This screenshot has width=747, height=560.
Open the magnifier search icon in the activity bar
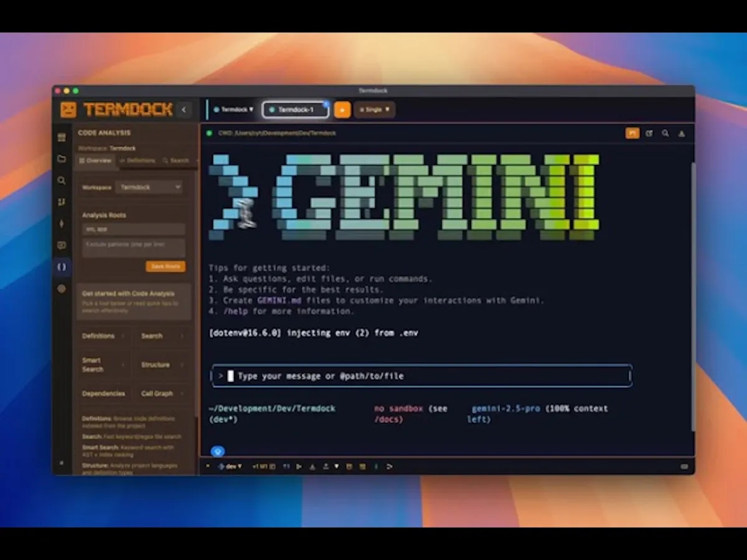click(62, 180)
